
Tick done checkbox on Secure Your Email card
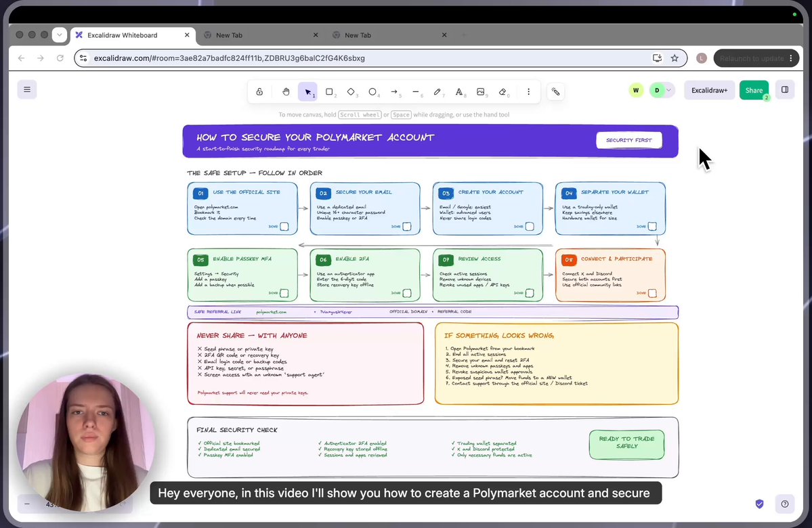pos(407,226)
